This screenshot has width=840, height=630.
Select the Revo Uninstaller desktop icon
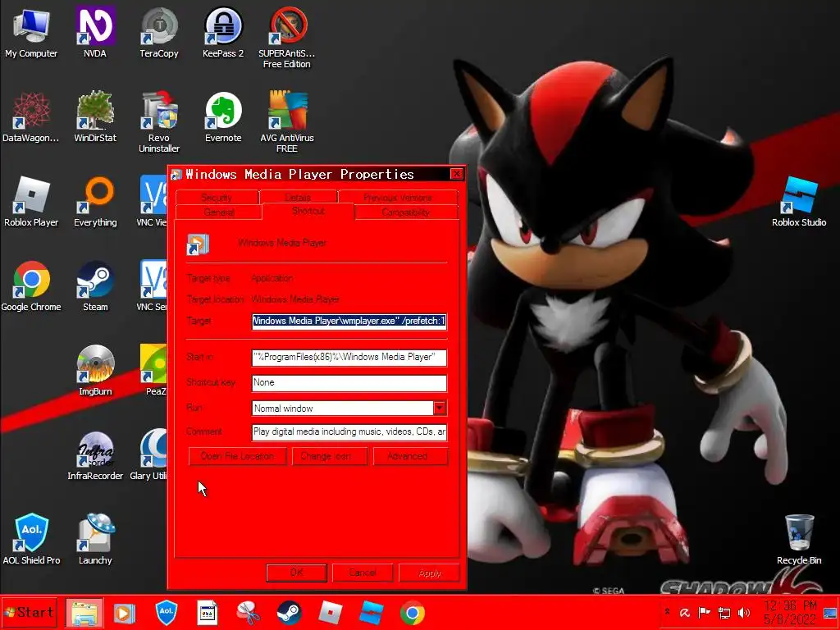coord(159,122)
